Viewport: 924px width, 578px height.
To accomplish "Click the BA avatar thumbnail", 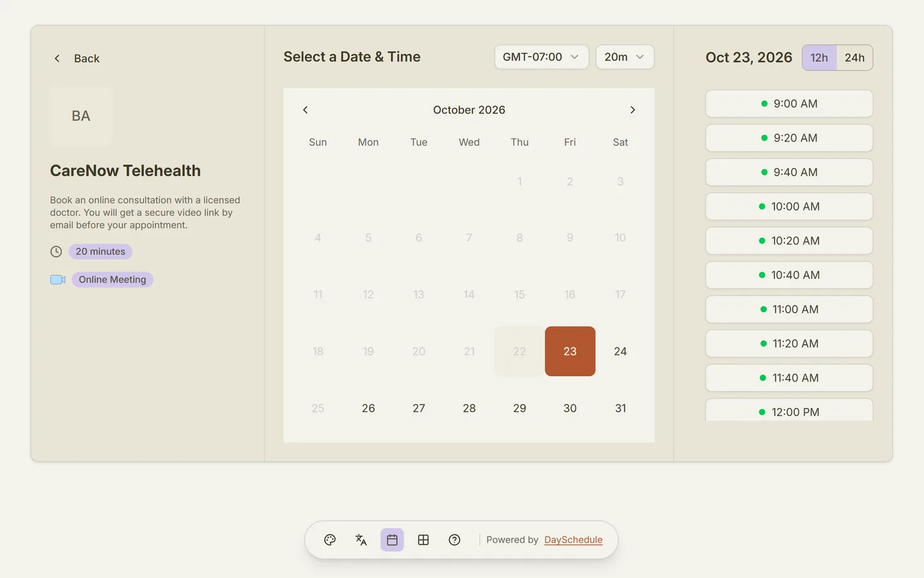I will tap(81, 116).
